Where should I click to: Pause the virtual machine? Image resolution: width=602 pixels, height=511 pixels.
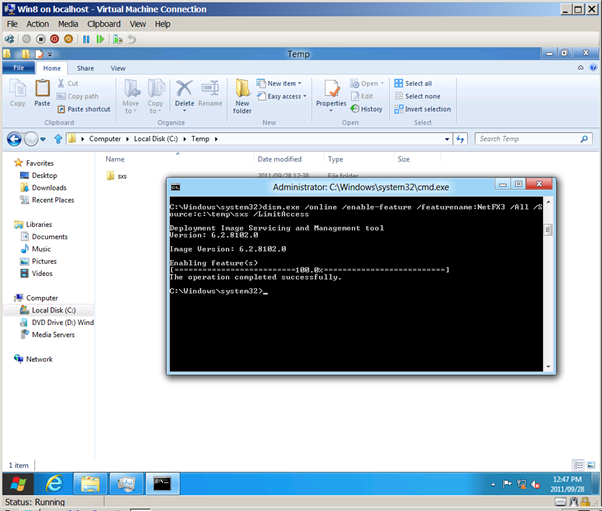[86, 39]
